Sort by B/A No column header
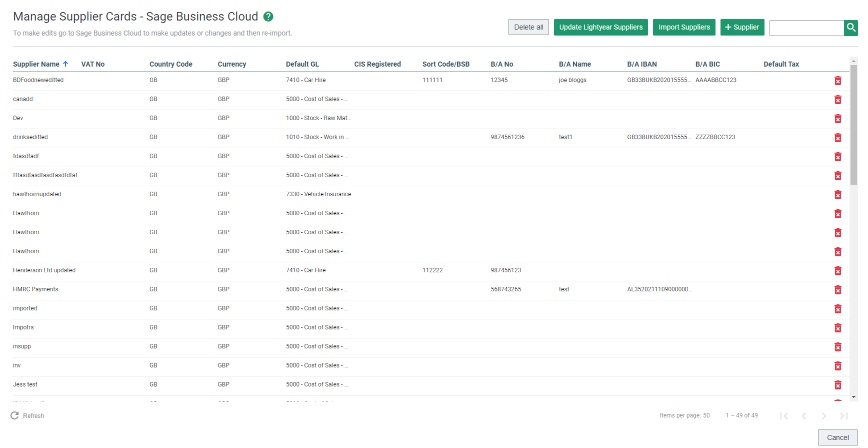The height and width of the screenshot is (448, 868). point(502,64)
